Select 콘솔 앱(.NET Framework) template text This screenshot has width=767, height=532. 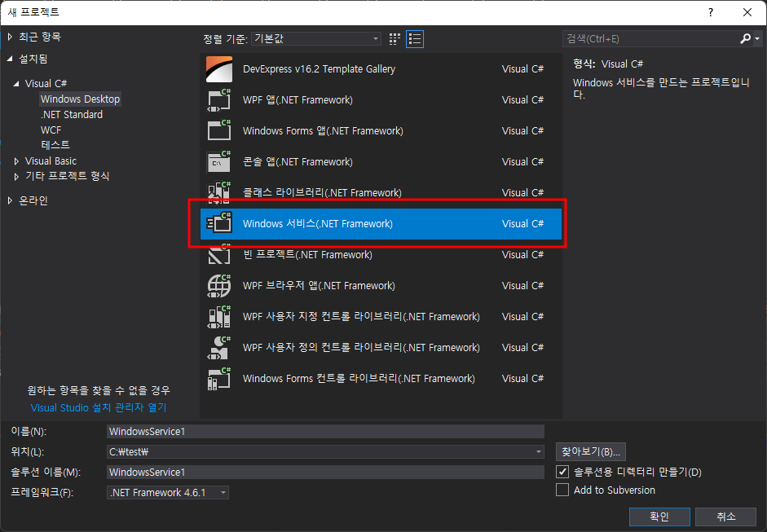298,162
